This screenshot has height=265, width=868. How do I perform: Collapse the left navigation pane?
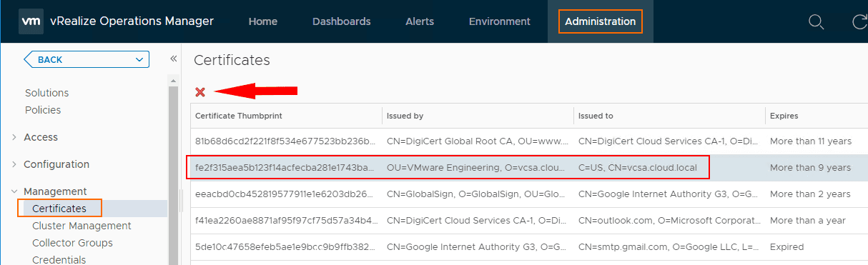pos(173,59)
